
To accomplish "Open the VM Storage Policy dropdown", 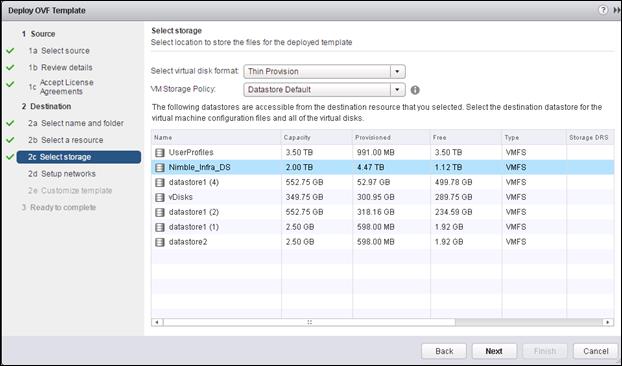I will pos(324,90).
